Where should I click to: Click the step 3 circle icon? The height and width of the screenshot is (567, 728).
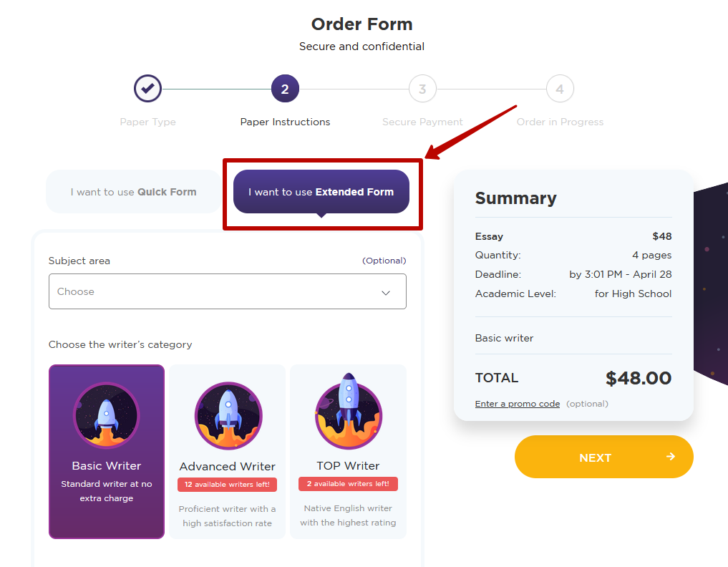(x=422, y=89)
